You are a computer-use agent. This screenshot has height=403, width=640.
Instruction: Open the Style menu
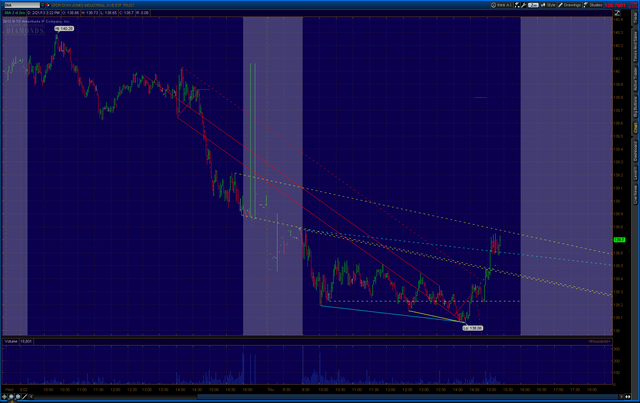[x=548, y=5]
